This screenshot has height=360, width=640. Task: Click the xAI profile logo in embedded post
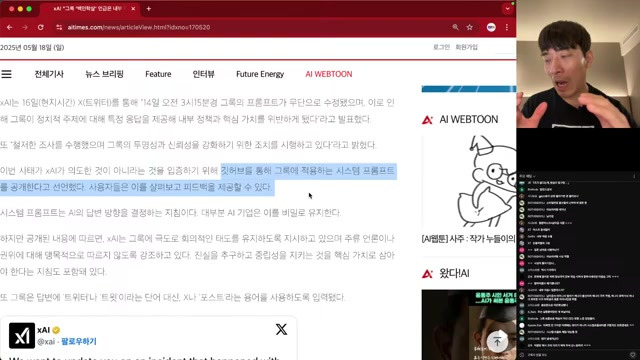click(x=22, y=335)
